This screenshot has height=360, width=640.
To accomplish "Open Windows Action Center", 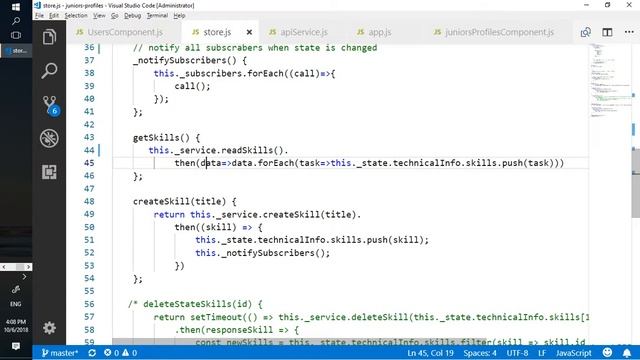I will (x=16, y=346).
